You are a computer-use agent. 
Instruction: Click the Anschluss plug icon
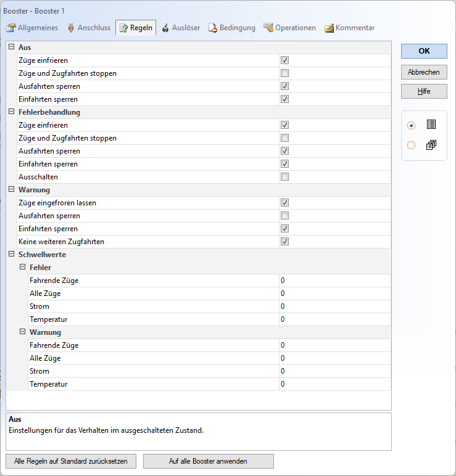[x=70, y=28]
